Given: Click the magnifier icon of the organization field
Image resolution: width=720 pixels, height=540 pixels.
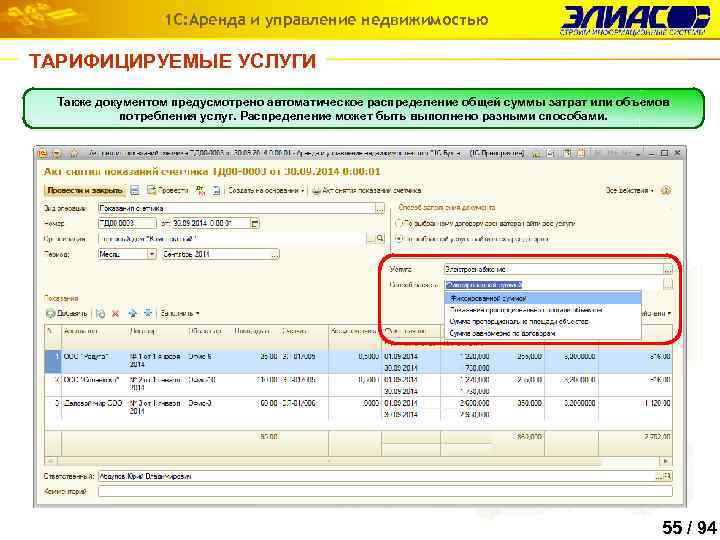Looking at the screenshot, I should click(380, 239).
